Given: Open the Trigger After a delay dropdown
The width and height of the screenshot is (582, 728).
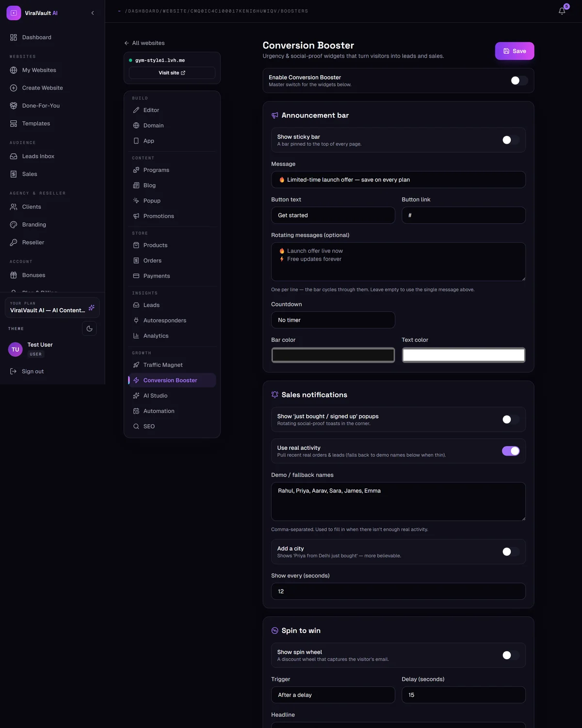Looking at the screenshot, I should click(x=333, y=695).
